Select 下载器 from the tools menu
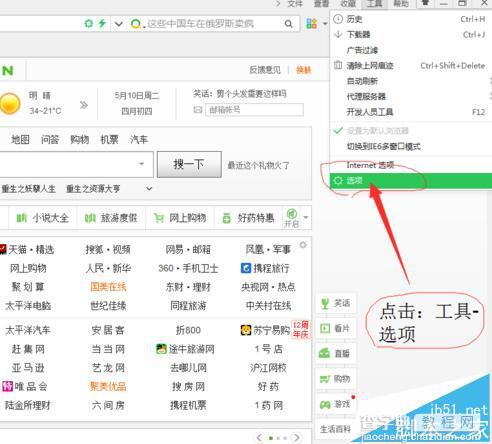The image size is (492, 444). pos(410,34)
